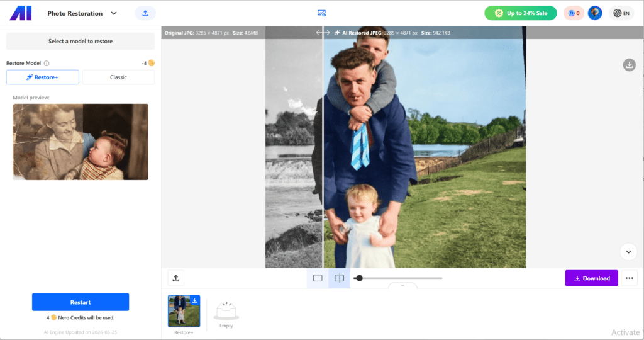Screen dimensions: 644x340
Task: Enable split comparison view mode
Action: click(339, 278)
